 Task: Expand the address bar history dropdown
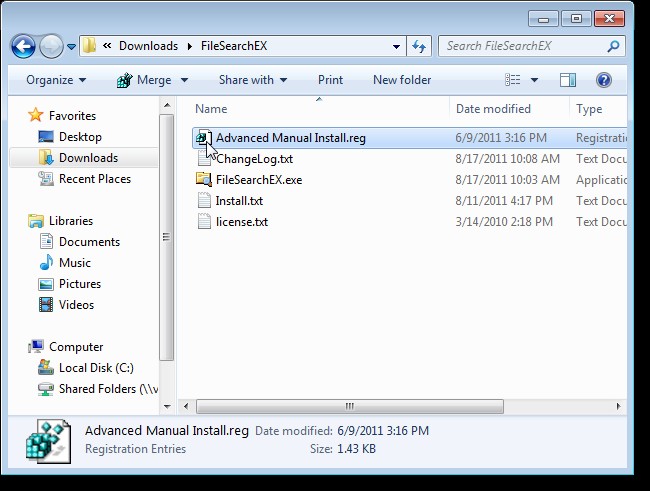[396, 46]
